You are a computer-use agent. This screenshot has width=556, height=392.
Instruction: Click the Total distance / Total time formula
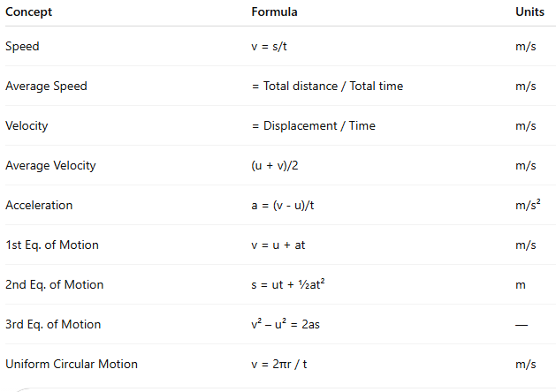point(327,86)
